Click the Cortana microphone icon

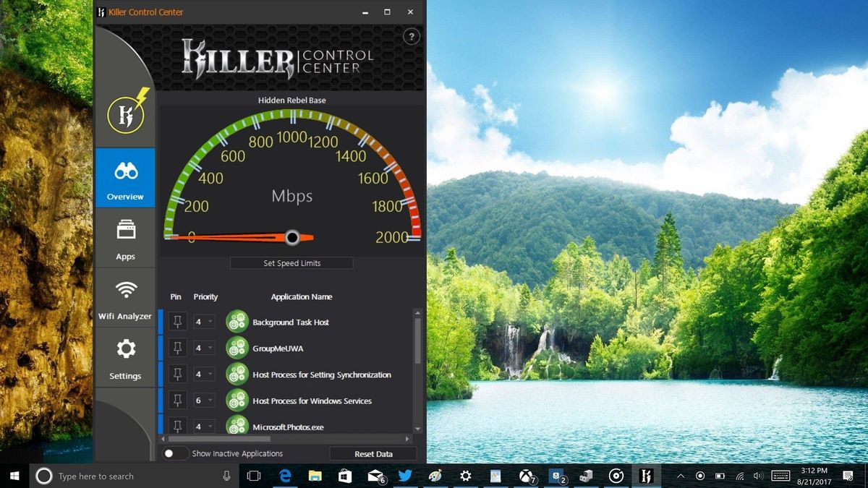coord(226,476)
